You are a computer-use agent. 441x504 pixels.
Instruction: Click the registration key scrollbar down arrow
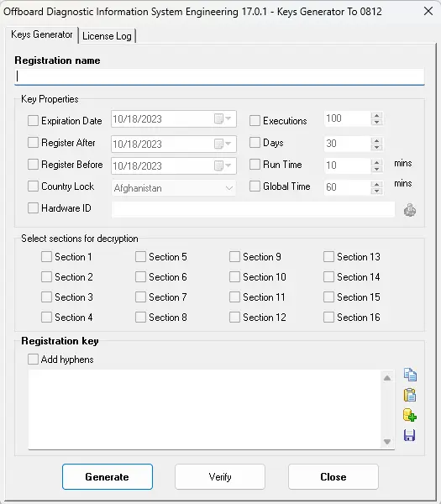point(387,442)
